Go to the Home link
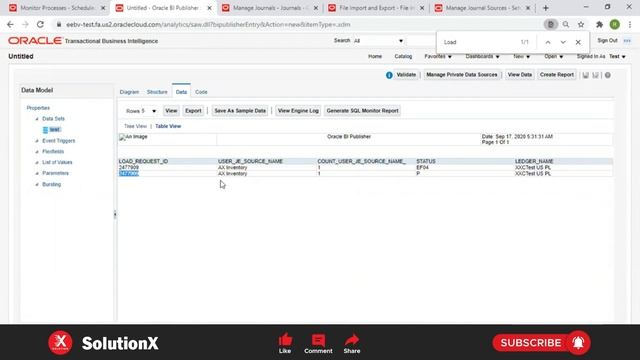 pyautogui.click(x=375, y=56)
